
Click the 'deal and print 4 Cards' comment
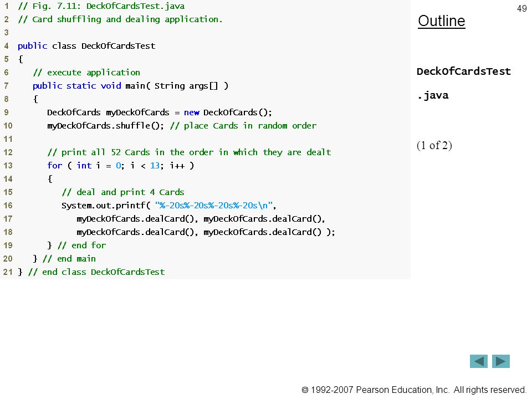click(123, 192)
